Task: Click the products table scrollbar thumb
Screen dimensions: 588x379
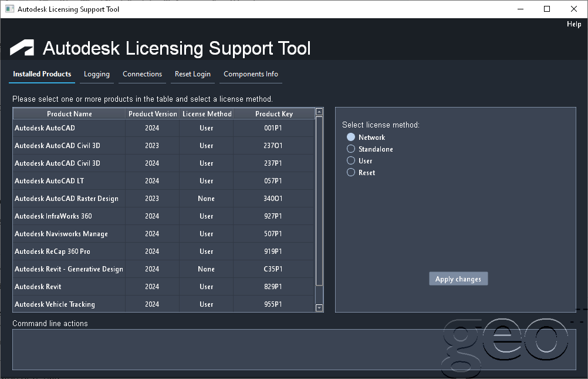Action: (319, 201)
